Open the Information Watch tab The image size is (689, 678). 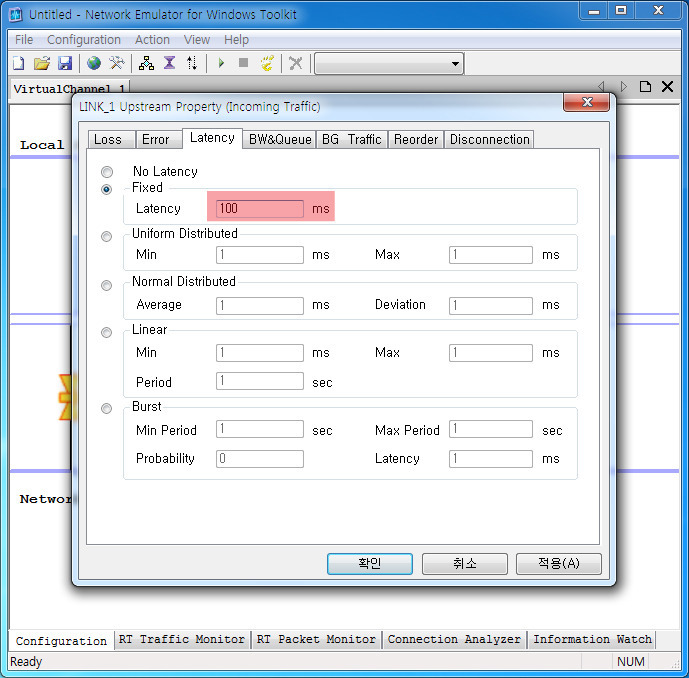tap(592, 639)
